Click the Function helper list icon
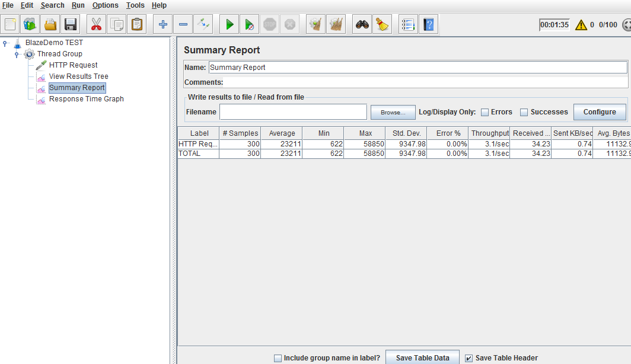The image size is (631, 364). coord(407,25)
